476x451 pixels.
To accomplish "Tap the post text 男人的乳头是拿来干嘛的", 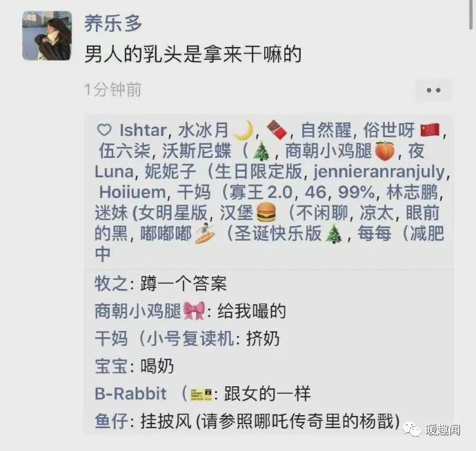I will click(193, 54).
